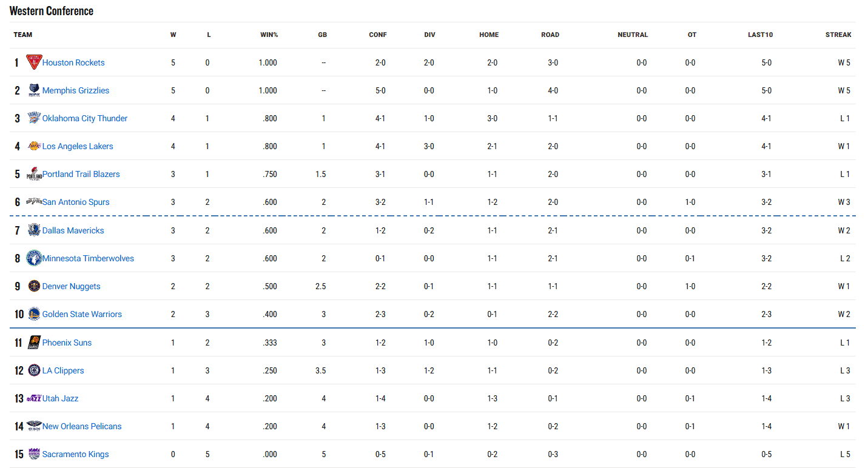The height and width of the screenshot is (468, 868).
Task: Open the Los Angeles Lakers link
Action: tap(78, 146)
